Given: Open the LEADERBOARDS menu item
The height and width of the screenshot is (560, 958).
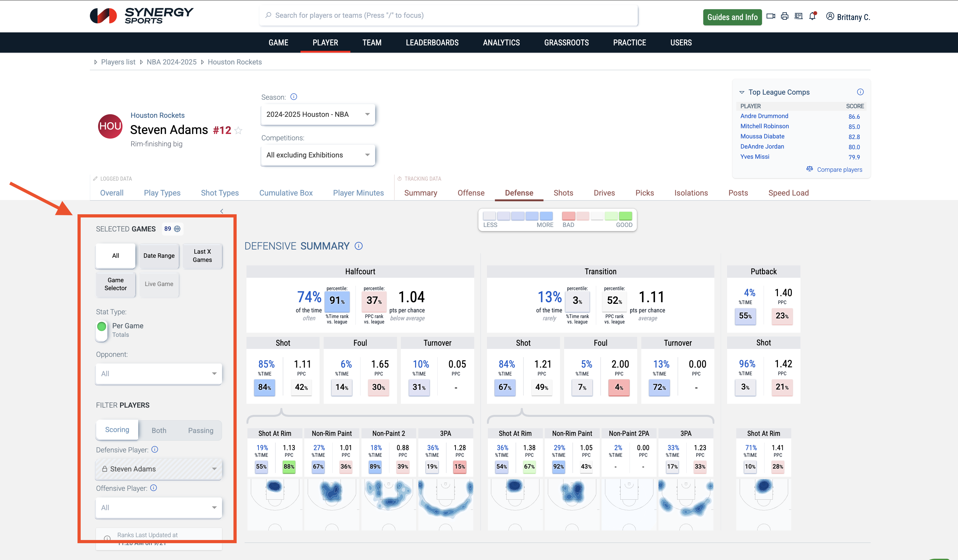Looking at the screenshot, I should pos(432,43).
